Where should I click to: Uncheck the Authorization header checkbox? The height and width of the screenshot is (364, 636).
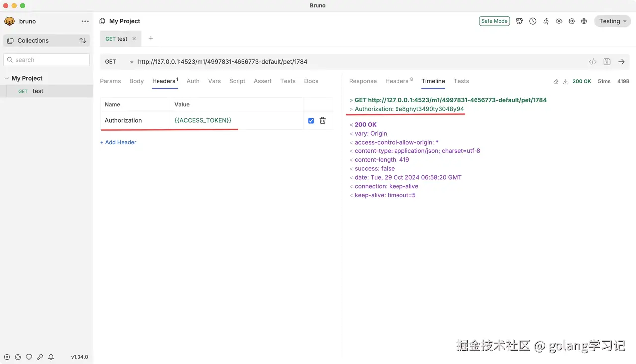(311, 120)
